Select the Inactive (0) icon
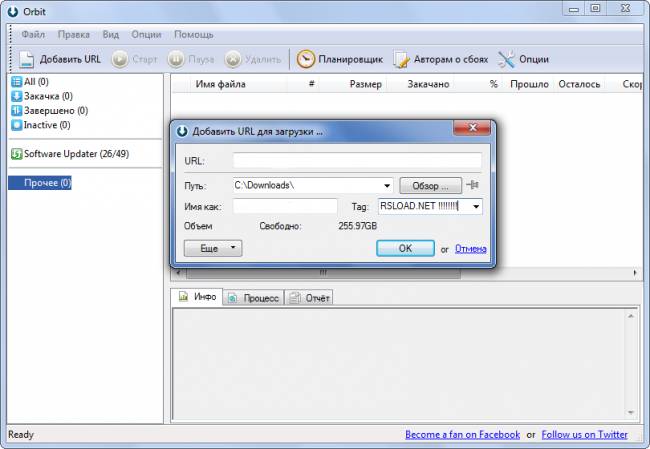The image size is (650, 449). click(17, 125)
